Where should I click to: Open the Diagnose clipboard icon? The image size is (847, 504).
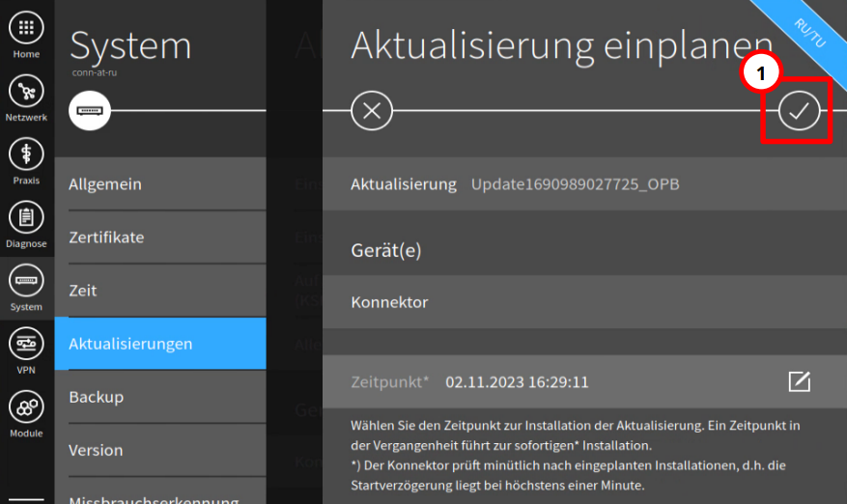tap(26, 217)
